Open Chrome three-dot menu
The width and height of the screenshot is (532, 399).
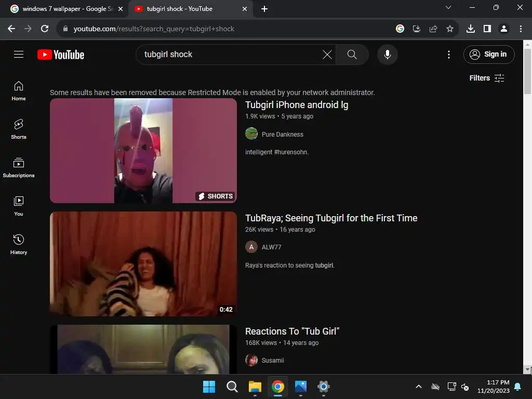click(521, 29)
